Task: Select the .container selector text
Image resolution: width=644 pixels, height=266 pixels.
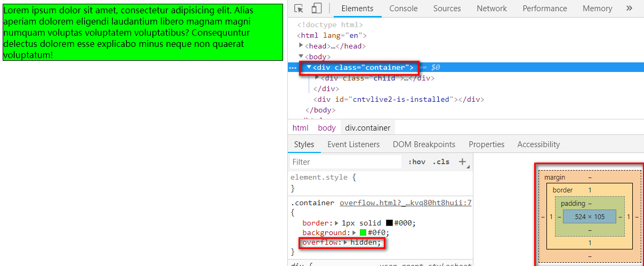Action: coord(312,203)
